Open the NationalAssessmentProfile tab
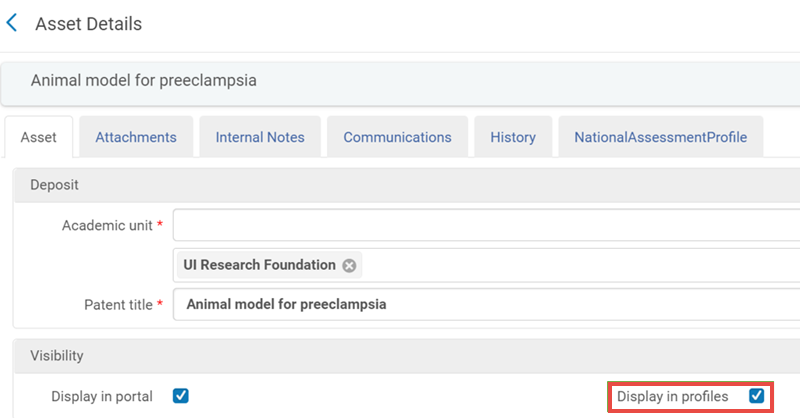Image resolution: width=800 pixels, height=418 pixels. pos(660,137)
